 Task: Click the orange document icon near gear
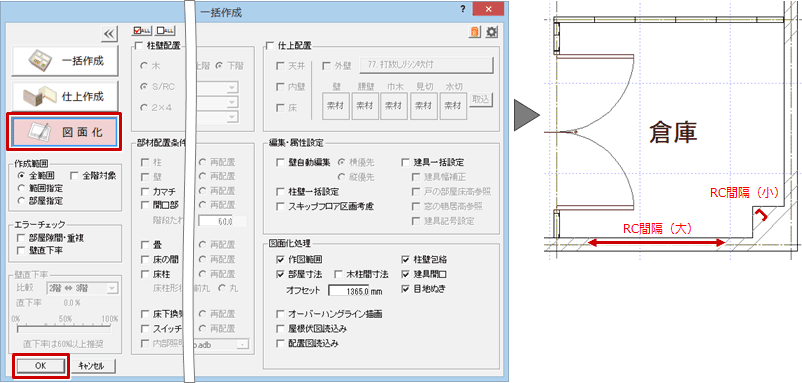click(475, 32)
